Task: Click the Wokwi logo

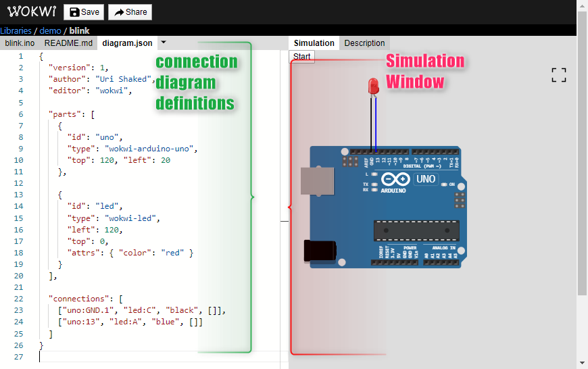Action: coord(32,11)
